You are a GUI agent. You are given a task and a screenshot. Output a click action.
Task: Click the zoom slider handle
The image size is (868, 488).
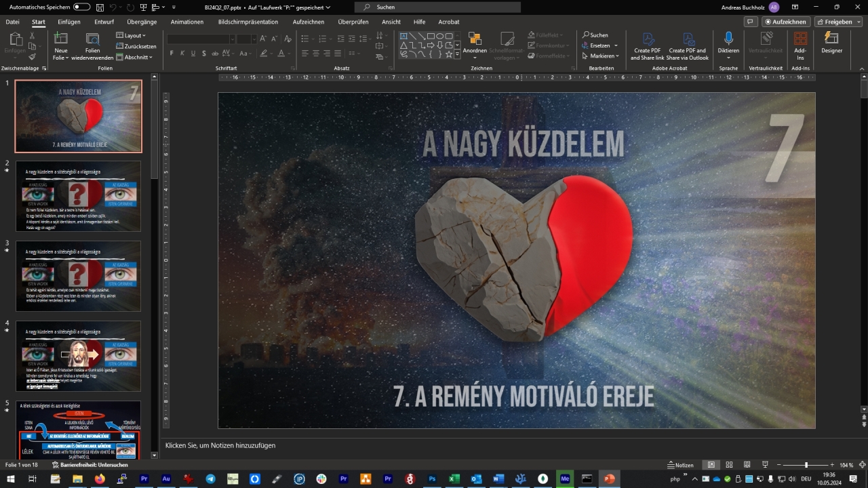[x=806, y=465]
